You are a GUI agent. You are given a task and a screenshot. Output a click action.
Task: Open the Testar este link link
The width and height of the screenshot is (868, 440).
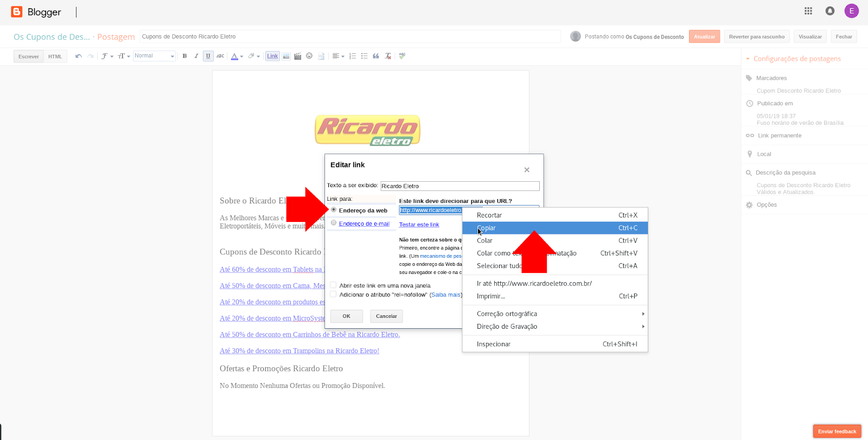coord(419,225)
